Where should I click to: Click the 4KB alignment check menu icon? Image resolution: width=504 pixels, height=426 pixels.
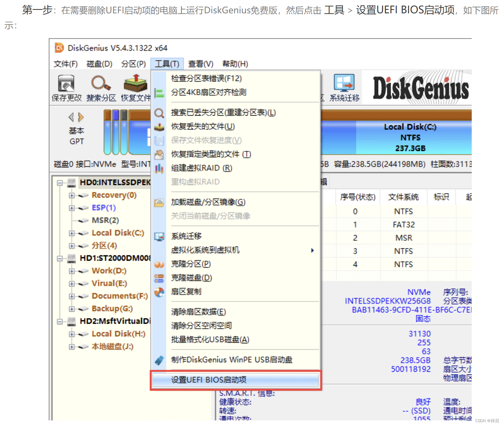click(159, 93)
